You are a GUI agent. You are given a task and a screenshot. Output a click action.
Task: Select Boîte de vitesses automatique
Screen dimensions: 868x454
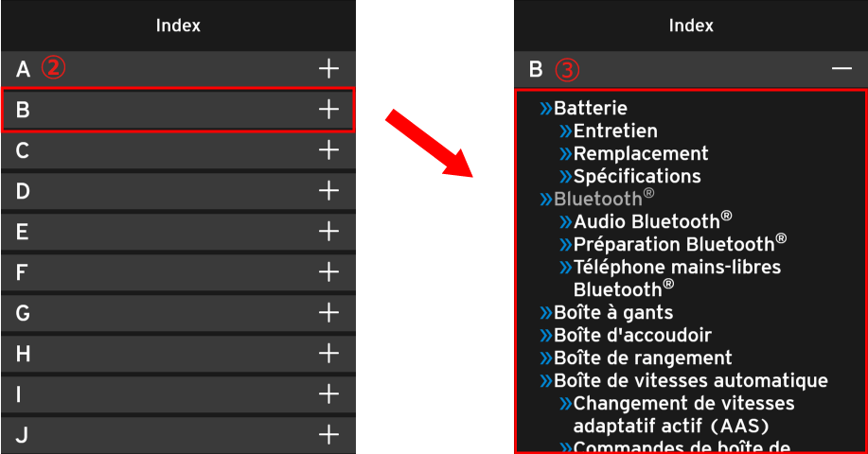690,381
